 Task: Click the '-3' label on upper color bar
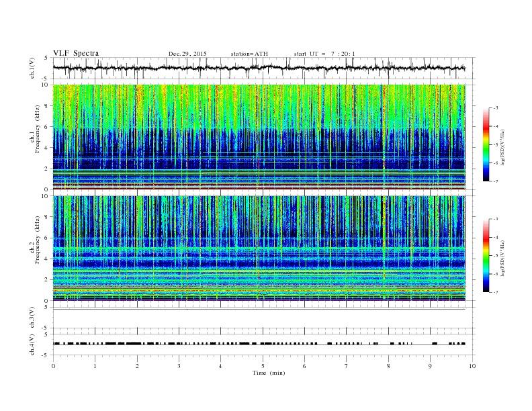click(495, 108)
